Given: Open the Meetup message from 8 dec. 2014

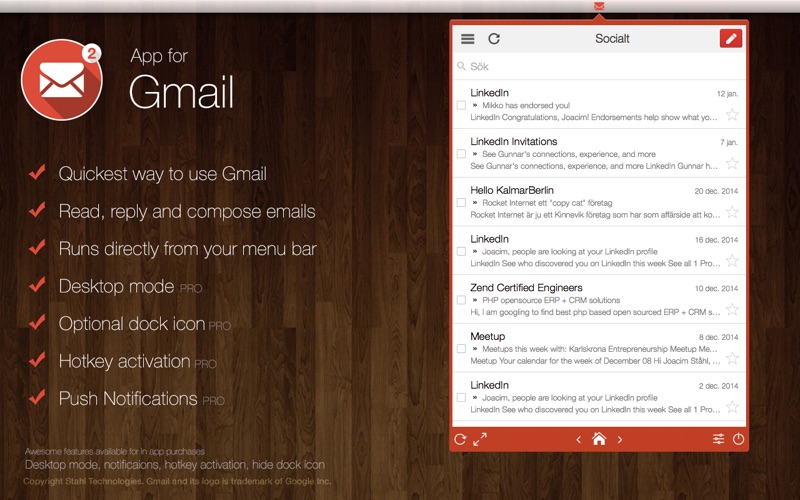Looking at the screenshot, I should [x=599, y=348].
